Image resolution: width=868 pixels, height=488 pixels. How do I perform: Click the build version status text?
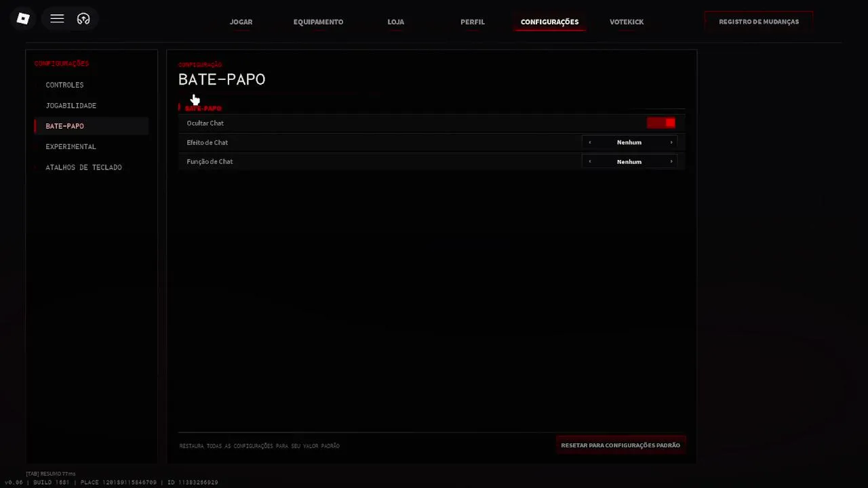pos(111,483)
